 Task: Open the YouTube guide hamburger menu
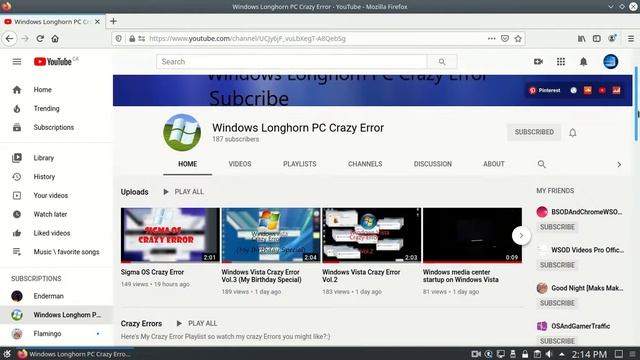[17, 62]
